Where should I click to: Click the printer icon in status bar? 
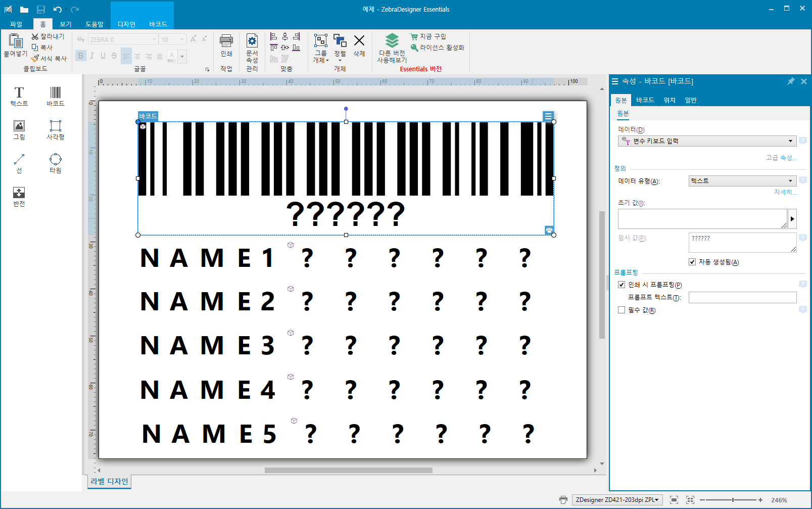(563, 500)
